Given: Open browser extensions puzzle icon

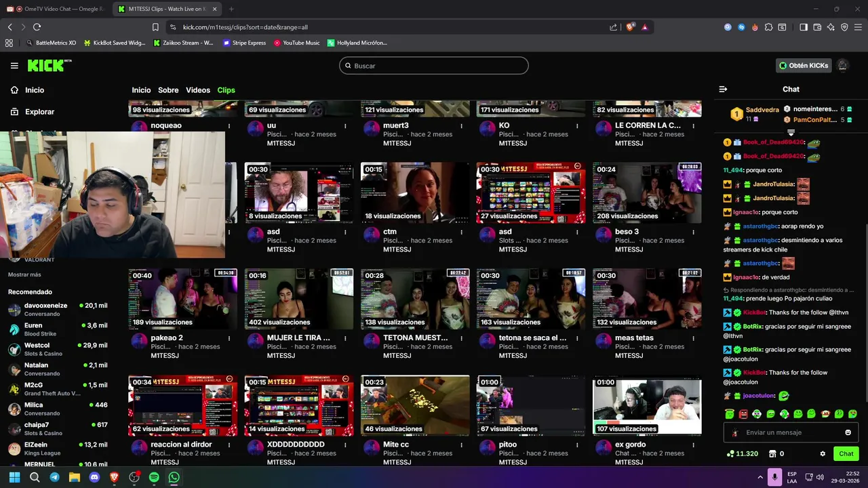Looking at the screenshot, I should click(x=768, y=27).
